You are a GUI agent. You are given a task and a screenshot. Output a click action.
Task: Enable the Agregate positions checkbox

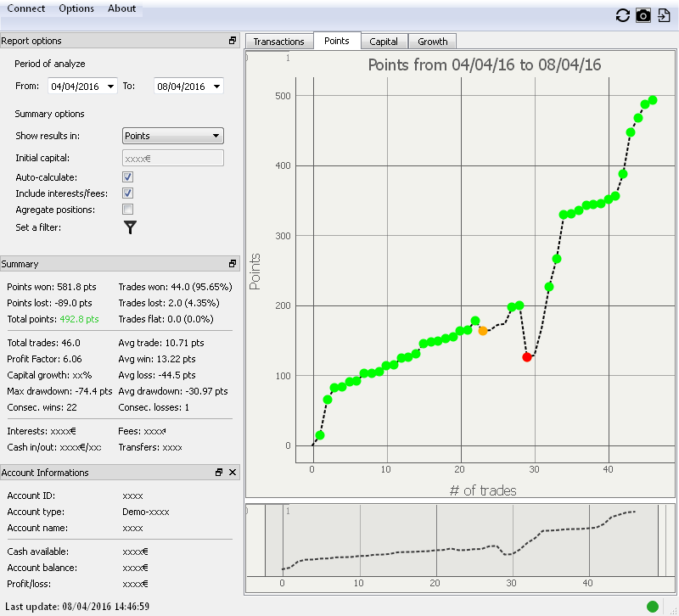tap(128, 210)
